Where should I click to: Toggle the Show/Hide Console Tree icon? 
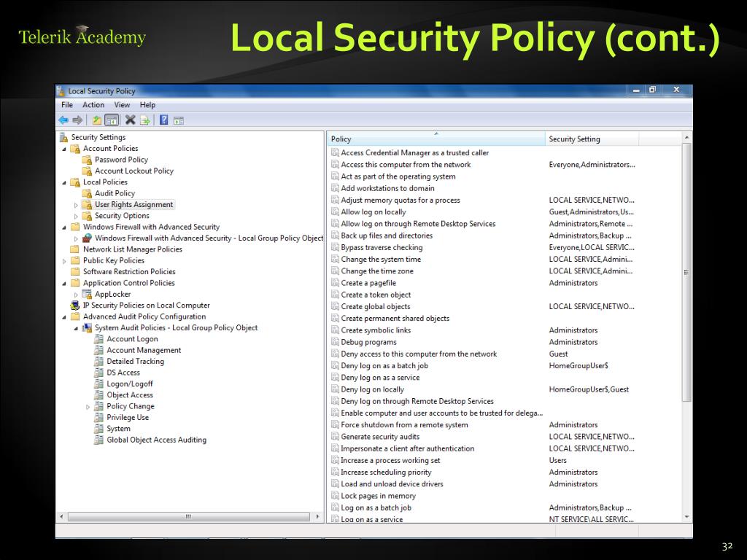(x=112, y=120)
